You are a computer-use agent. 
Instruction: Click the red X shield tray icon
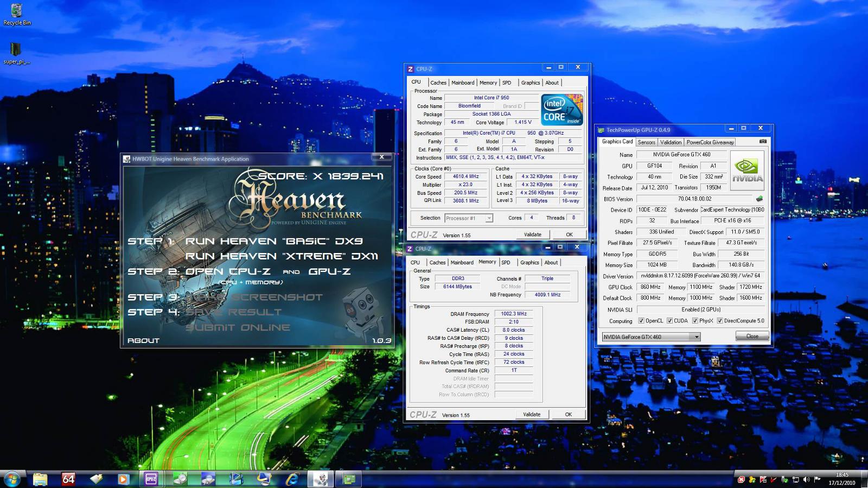741,479
